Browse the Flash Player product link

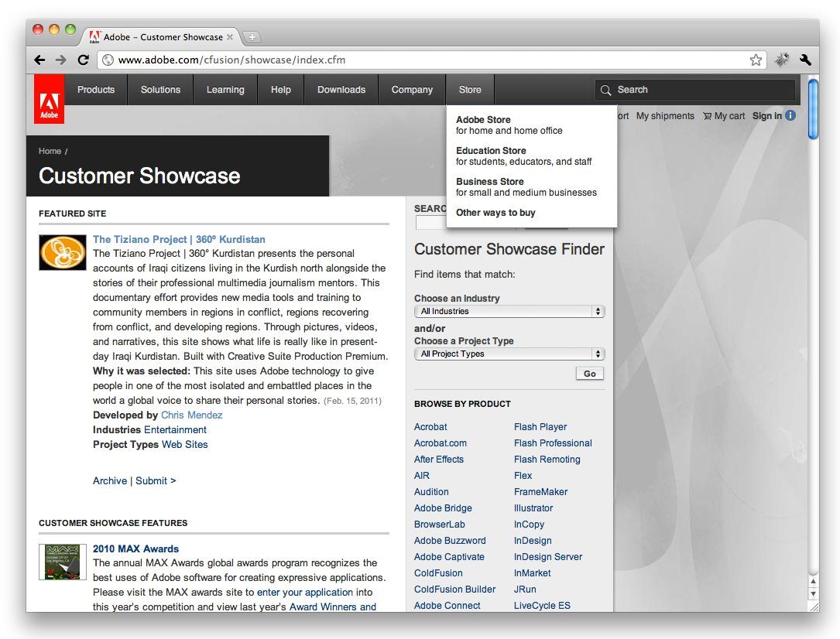(x=540, y=426)
